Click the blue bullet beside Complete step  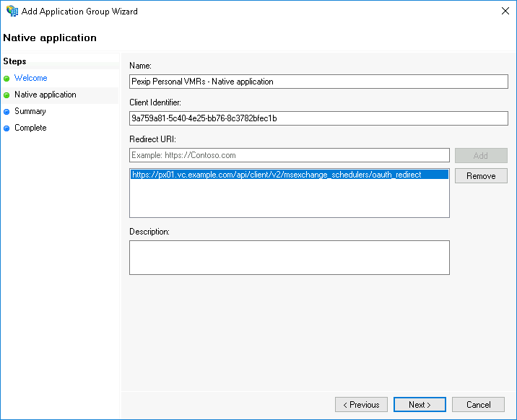point(7,128)
